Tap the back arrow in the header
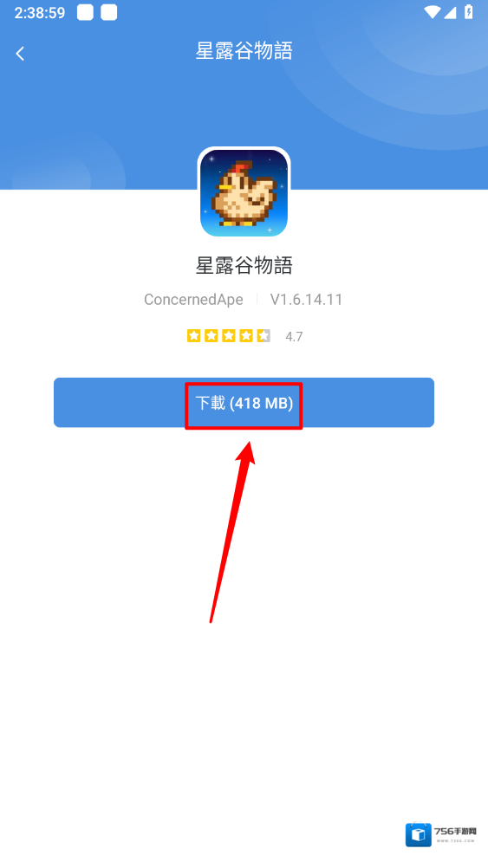Image resolution: width=488 pixels, height=868 pixels. [x=20, y=54]
